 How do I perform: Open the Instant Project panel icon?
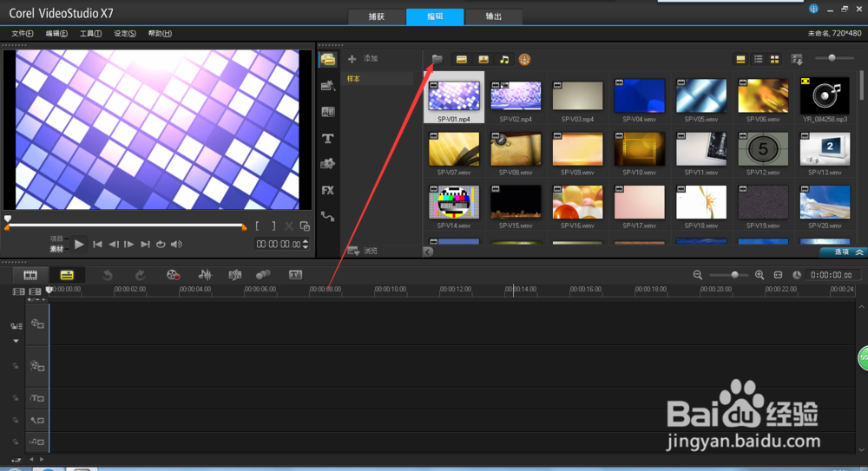(x=328, y=85)
